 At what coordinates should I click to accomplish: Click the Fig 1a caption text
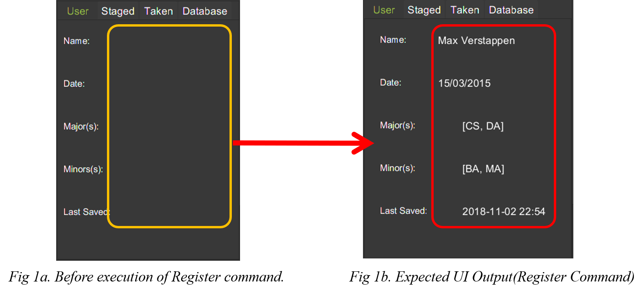pyautogui.click(x=146, y=277)
